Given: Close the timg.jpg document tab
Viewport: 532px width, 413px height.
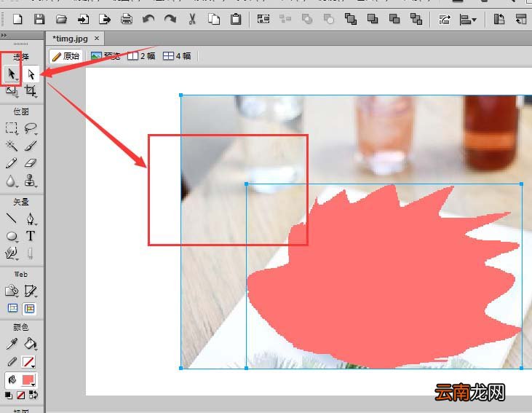Looking at the screenshot, I should click(x=97, y=39).
